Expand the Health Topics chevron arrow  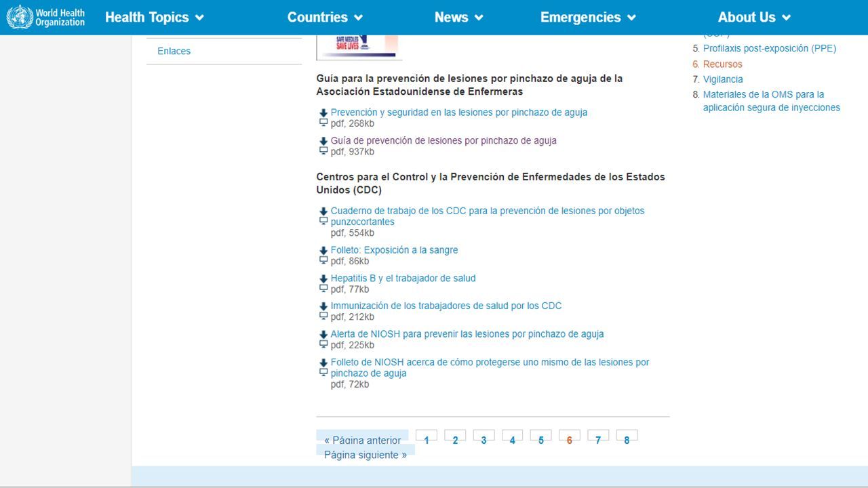coord(199,18)
